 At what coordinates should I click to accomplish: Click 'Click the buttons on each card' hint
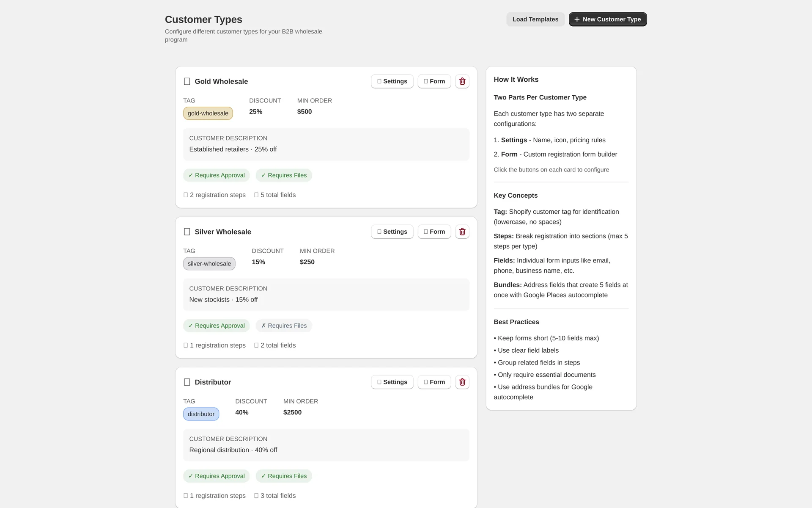(551, 169)
